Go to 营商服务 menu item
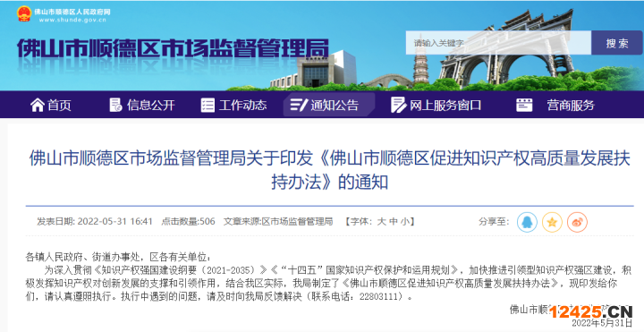 pyautogui.click(x=571, y=106)
